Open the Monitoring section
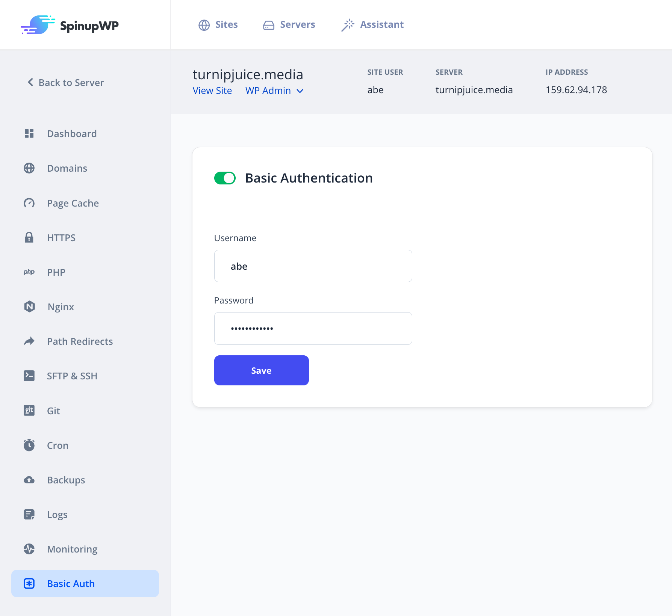This screenshot has width=672, height=616. coord(72,549)
